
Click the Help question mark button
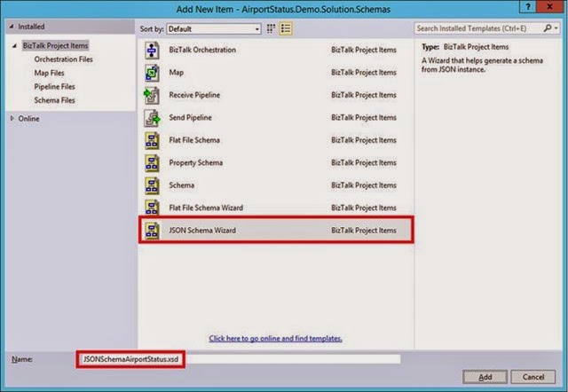click(x=527, y=6)
